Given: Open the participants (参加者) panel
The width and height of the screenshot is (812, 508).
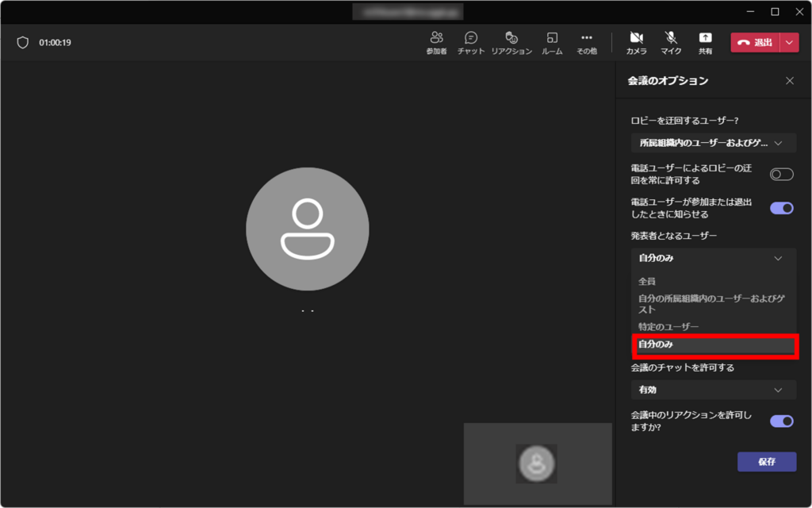Looking at the screenshot, I should pos(436,43).
